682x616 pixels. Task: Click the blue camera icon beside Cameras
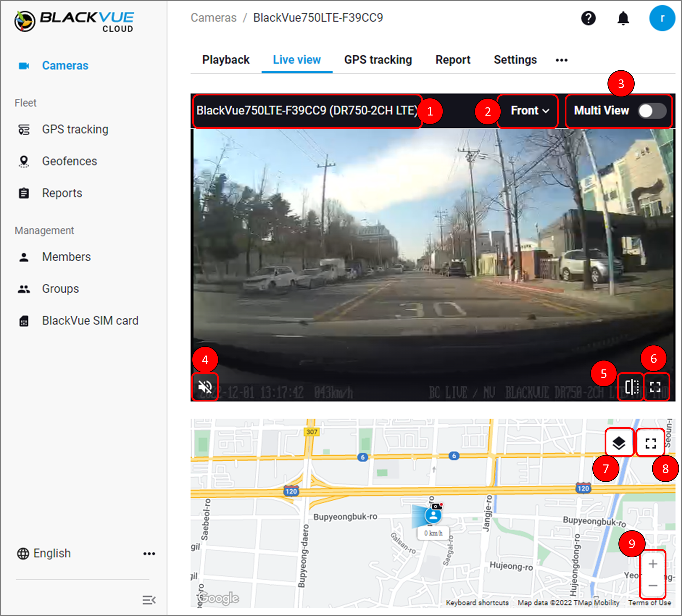(x=24, y=66)
